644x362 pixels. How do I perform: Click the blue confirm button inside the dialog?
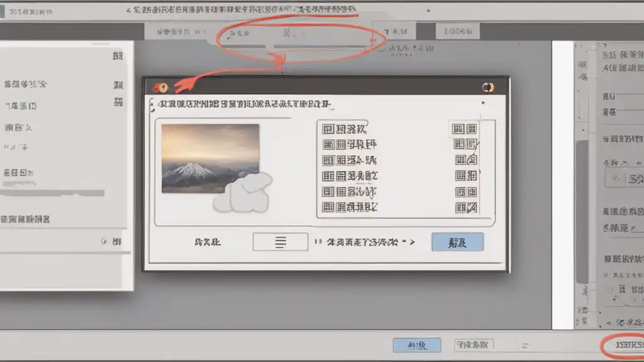tap(458, 242)
